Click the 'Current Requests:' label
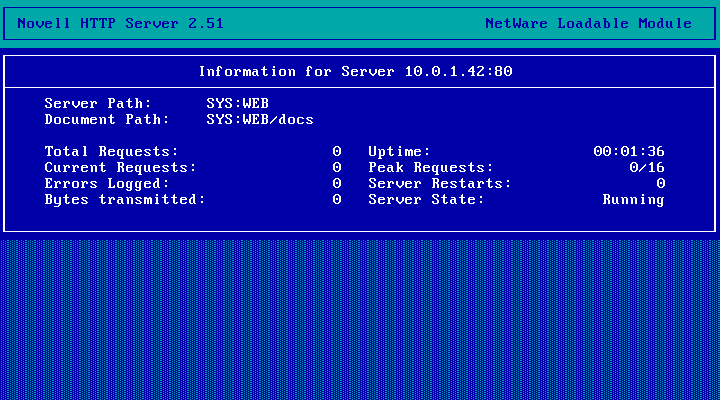Screen dimensions: 720x400 point(120,168)
